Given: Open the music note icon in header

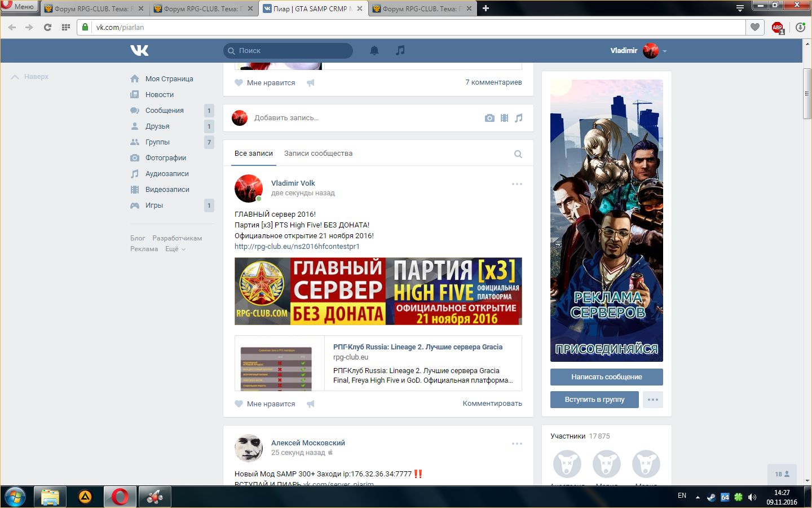Looking at the screenshot, I should [400, 50].
